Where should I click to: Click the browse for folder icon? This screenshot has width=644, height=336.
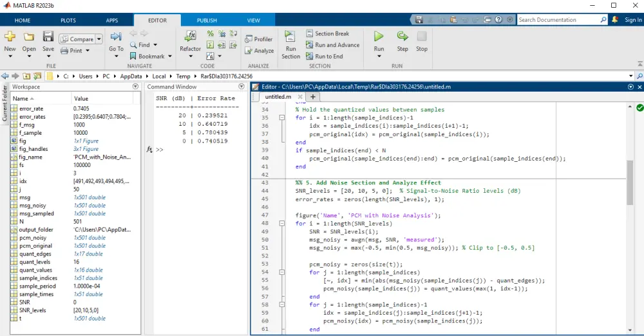click(x=37, y=76)
